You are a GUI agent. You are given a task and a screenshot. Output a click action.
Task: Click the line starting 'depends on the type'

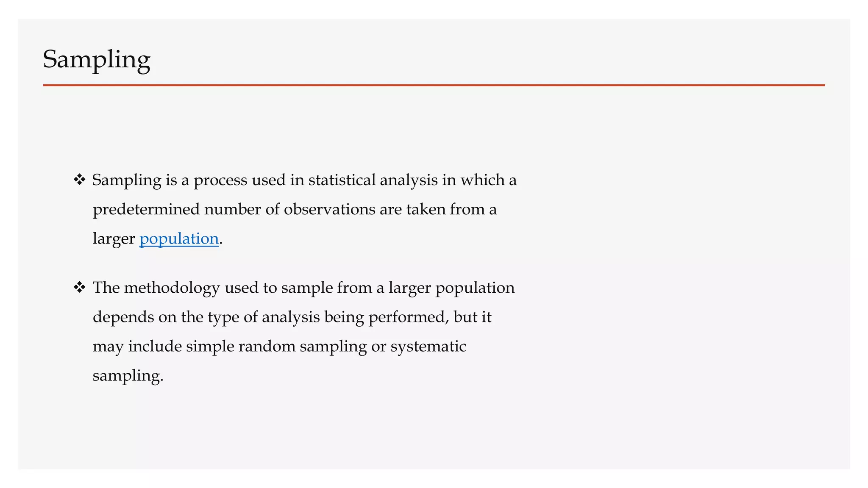[x=292, y=317]
